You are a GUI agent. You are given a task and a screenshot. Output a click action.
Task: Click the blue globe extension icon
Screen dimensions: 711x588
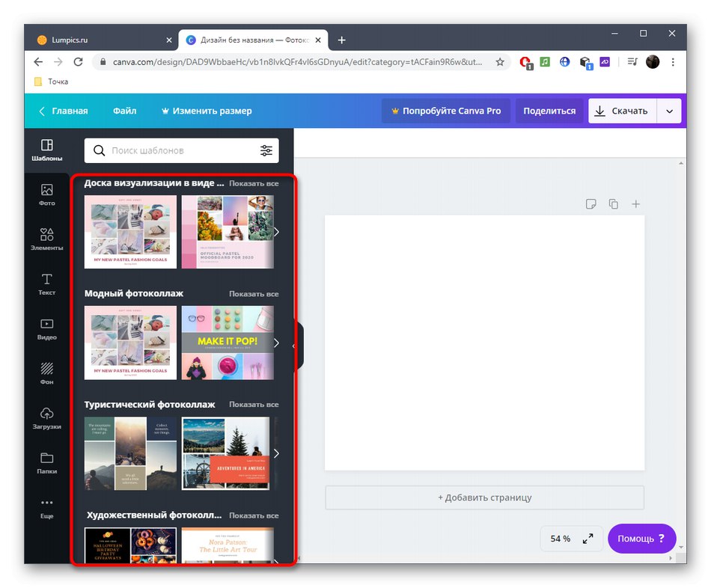coord(564,61)
